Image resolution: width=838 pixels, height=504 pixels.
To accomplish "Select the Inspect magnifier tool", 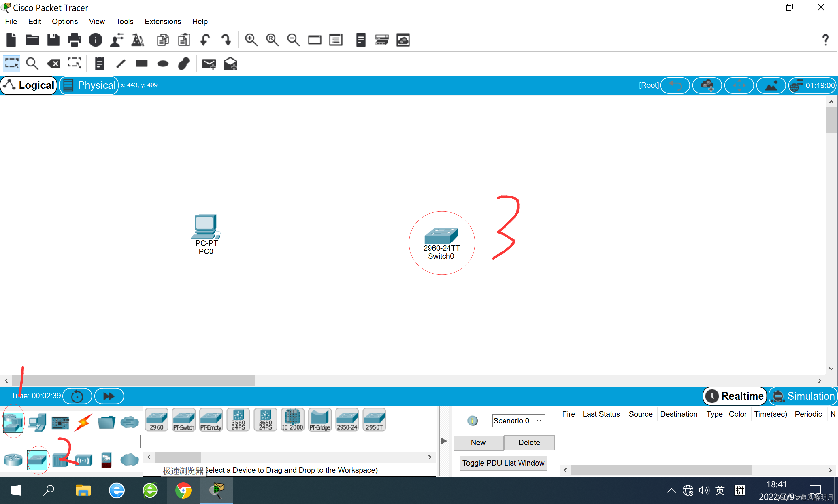I will 32,64.
